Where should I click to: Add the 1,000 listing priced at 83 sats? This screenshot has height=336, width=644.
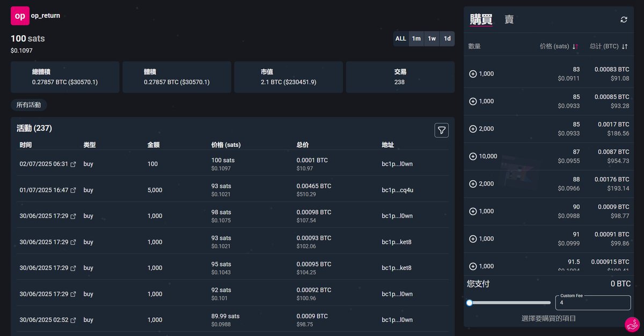pyautogui.click(x=473, y=74)
